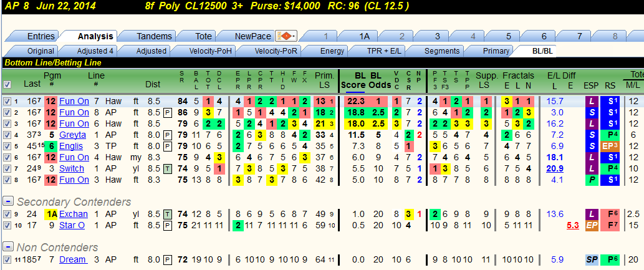644x270 pixels.
Task: Click the green P4 RS badge for Greyta
Action: (610, 135)
